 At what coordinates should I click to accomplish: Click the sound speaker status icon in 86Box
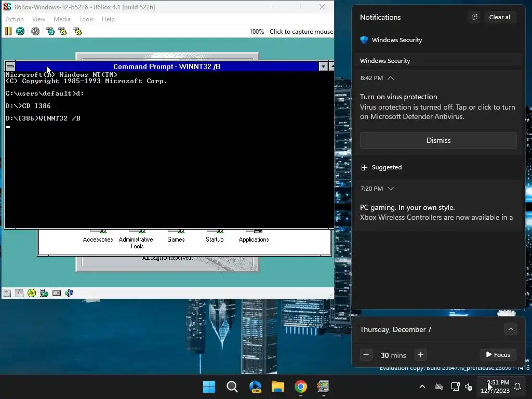(x=69, y=293)
